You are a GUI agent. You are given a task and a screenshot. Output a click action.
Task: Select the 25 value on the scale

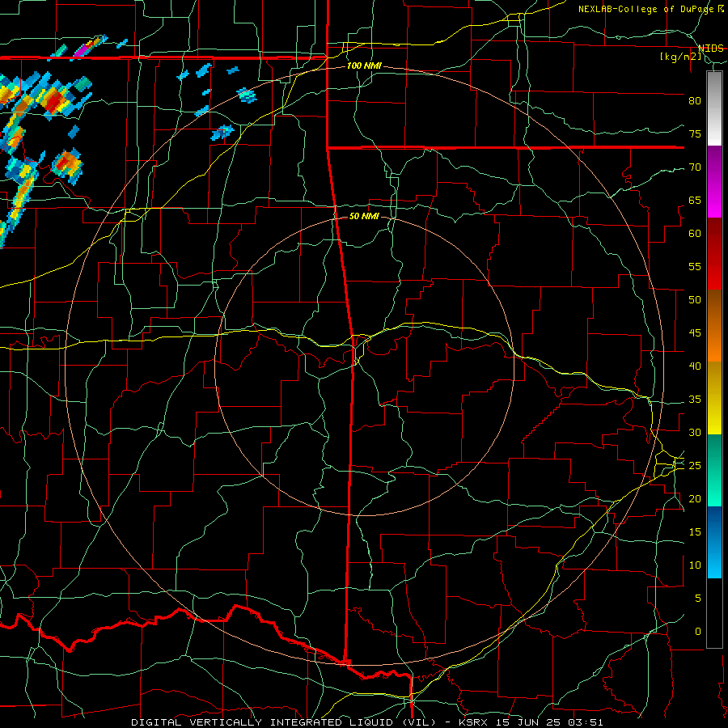695,466
